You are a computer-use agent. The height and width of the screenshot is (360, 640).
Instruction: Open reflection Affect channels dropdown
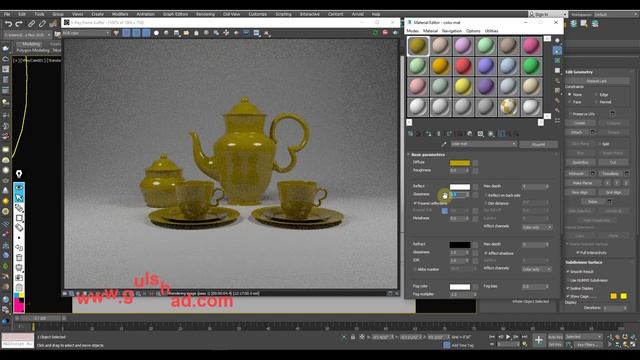(x=537, y=227)
